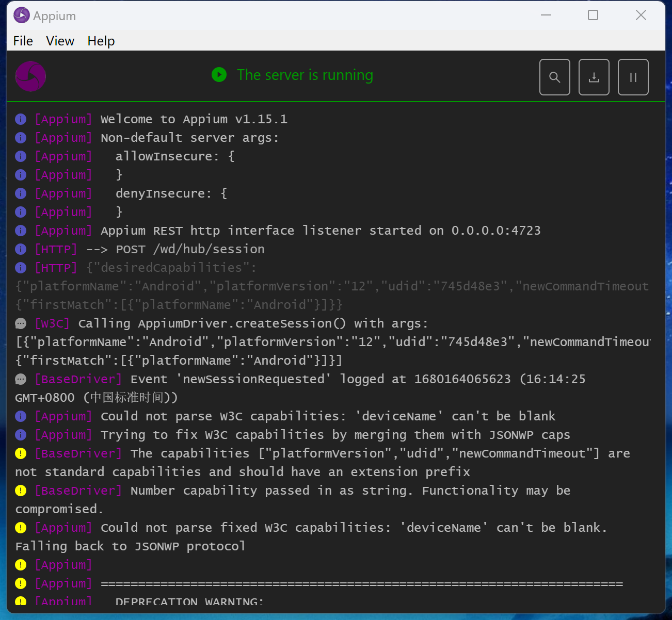Click the Appium icon in title bar

pyautogui.click(x=21, y=15)
